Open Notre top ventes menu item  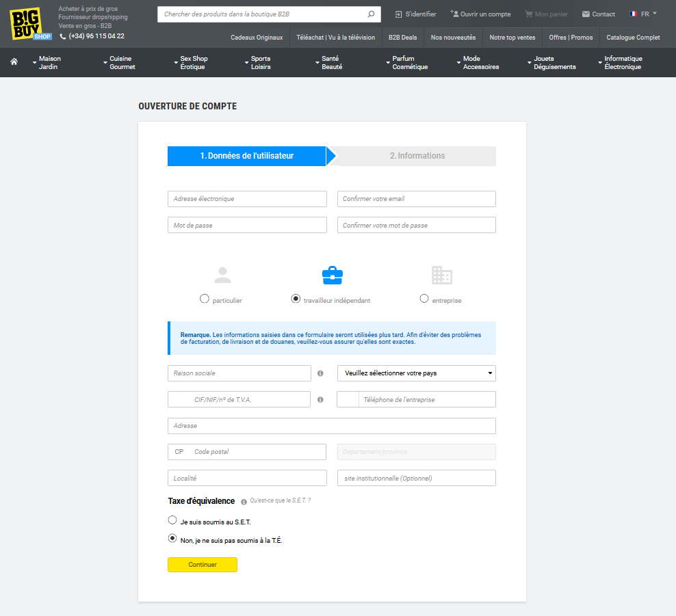click(x=512, y=38)
